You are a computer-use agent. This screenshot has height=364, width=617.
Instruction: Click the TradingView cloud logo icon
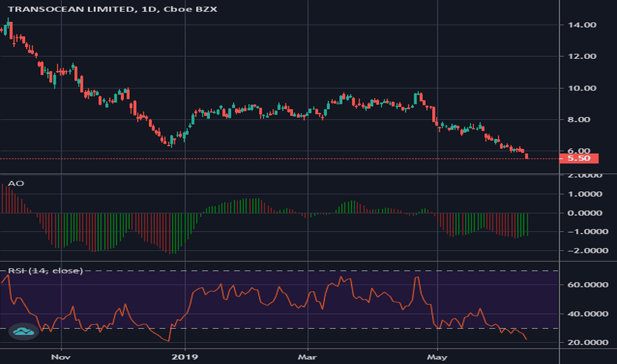pyautogui.click(x=24, y=332)
